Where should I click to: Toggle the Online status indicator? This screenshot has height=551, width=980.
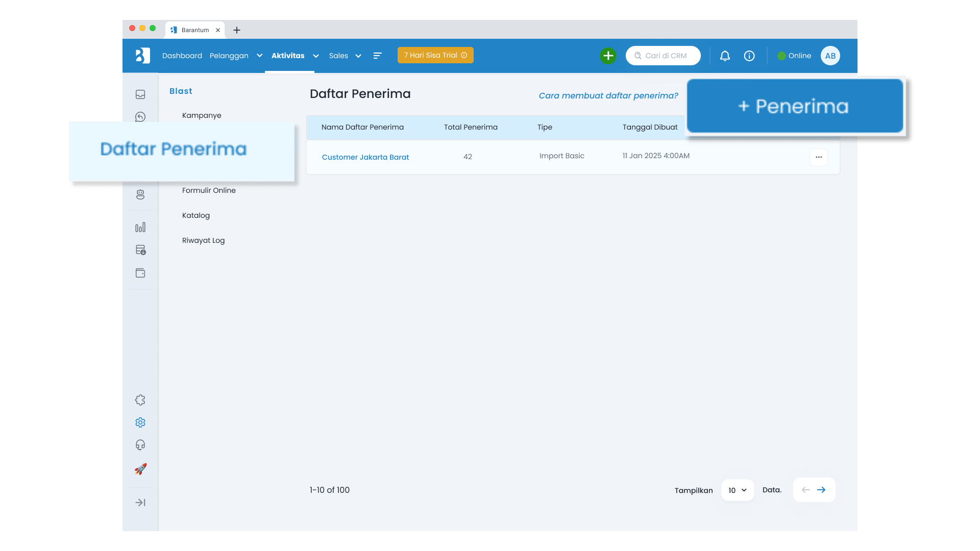pyautogui.click(x=794, y=56)
